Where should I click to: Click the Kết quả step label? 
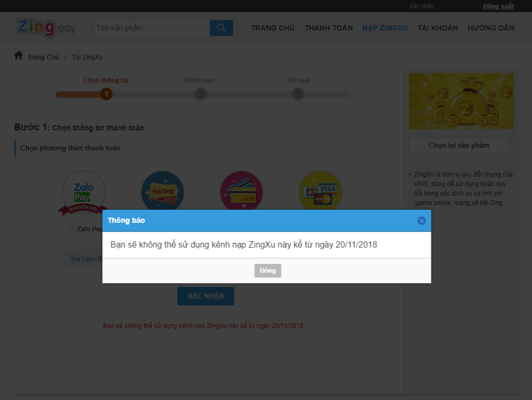[x=299, y=80]
